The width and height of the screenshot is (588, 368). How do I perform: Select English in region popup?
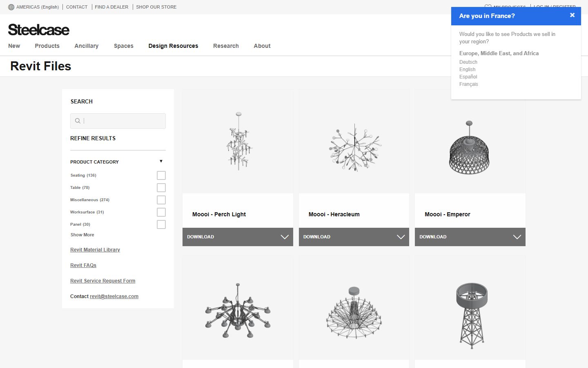pyautogui.click(x=468, y=70)
